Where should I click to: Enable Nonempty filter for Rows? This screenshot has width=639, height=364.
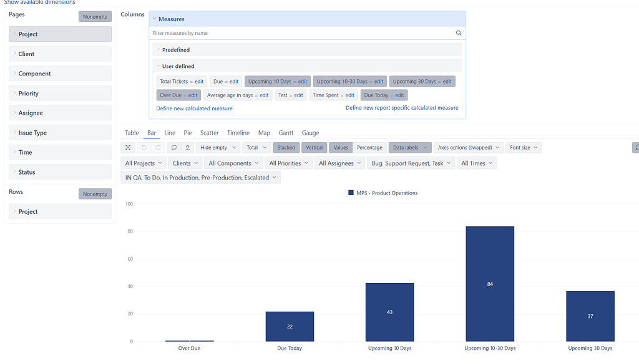click(95, 194)
